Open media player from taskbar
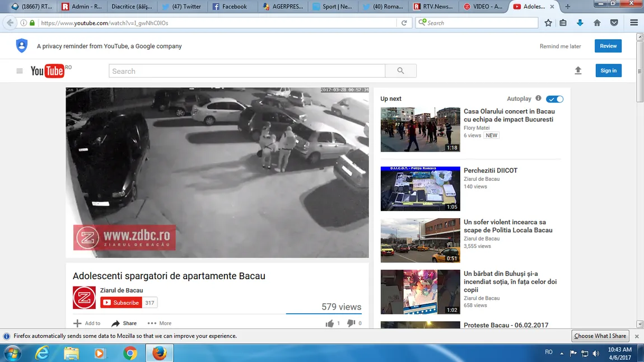 click(100, 353)
